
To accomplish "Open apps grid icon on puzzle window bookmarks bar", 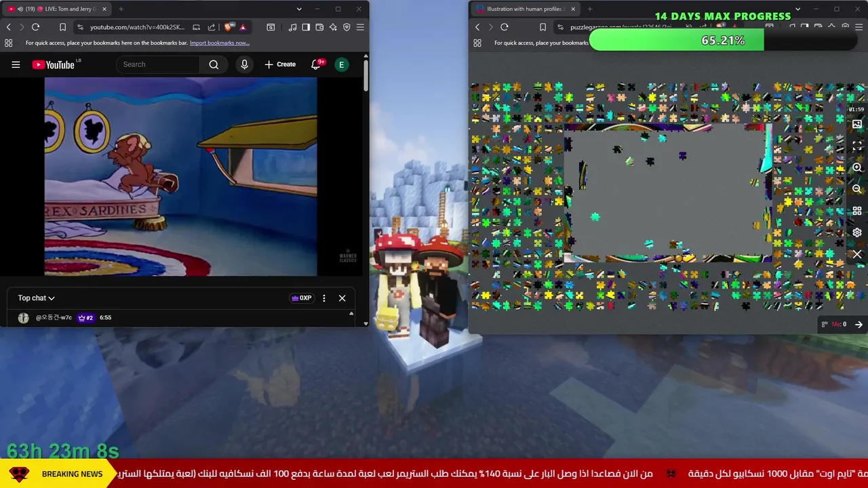I will coord(477,43).
